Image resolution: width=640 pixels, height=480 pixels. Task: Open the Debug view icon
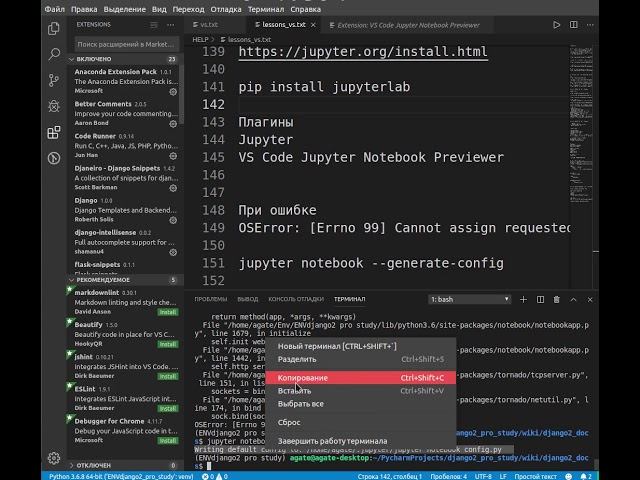[x=54, y=106]
